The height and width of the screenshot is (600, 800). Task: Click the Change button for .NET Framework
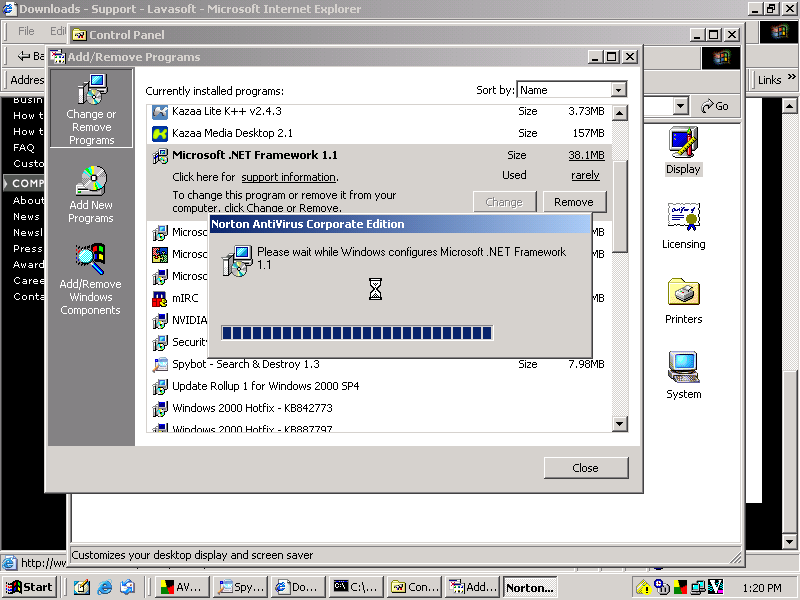click(504, 202)
